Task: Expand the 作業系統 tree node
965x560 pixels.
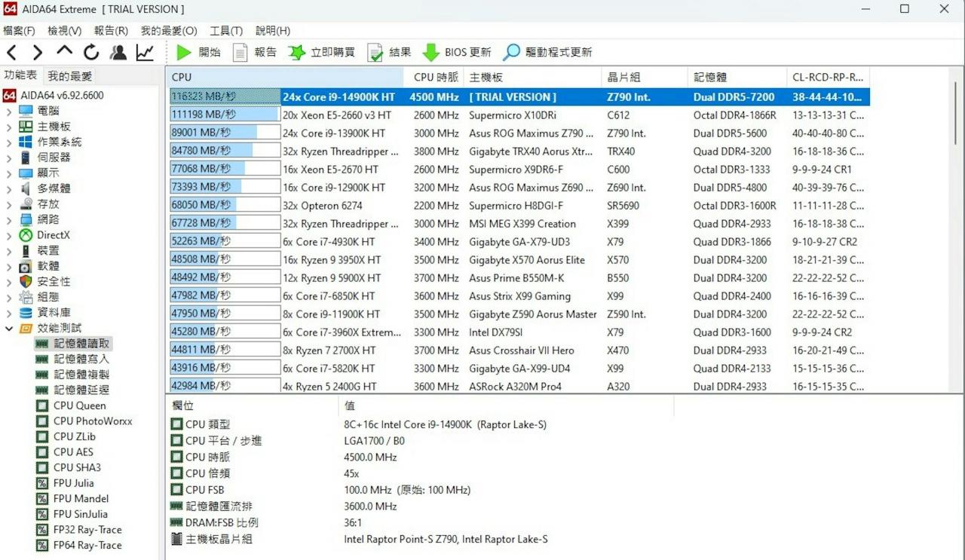Action: point(9,142)
